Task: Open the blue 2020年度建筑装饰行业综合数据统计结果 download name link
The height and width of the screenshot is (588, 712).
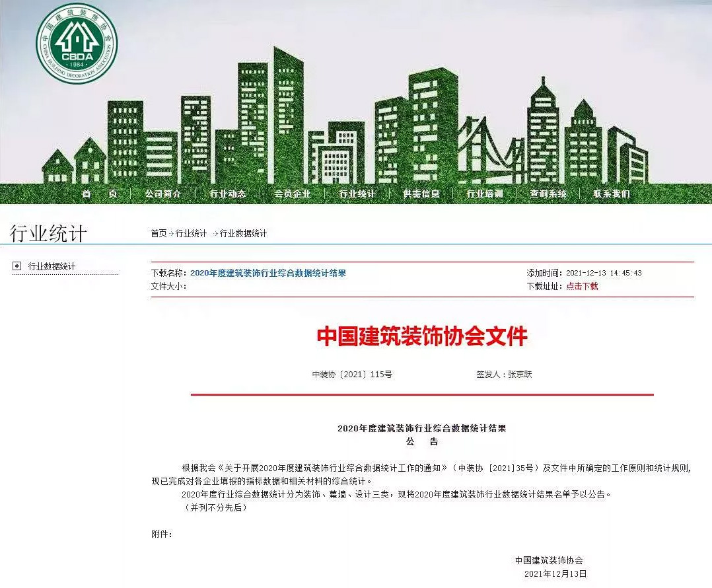Action: tap(268, 273)
